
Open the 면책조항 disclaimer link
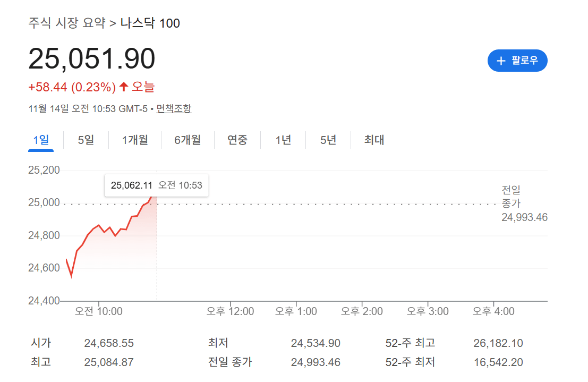pyautogui.click(x=174, y=108)
